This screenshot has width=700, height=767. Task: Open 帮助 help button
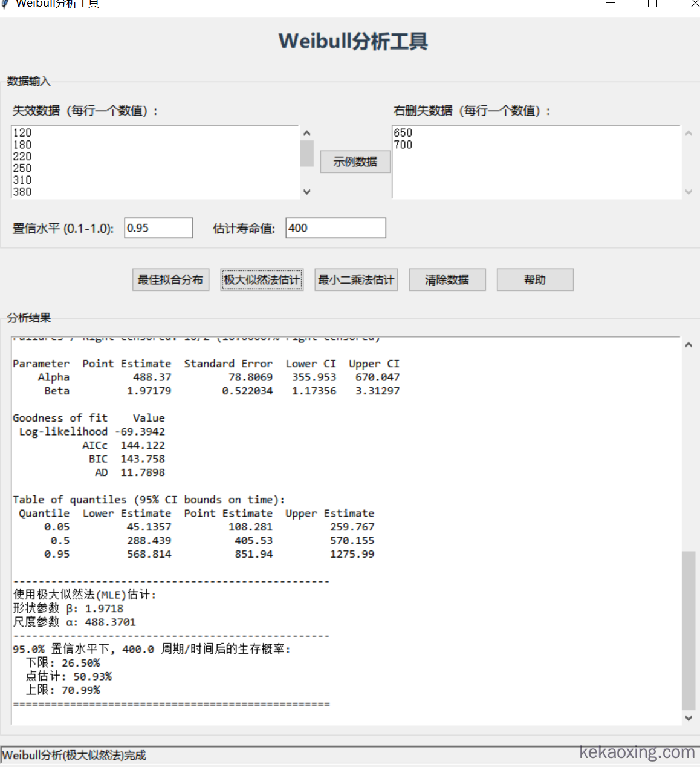coord(534,279)
